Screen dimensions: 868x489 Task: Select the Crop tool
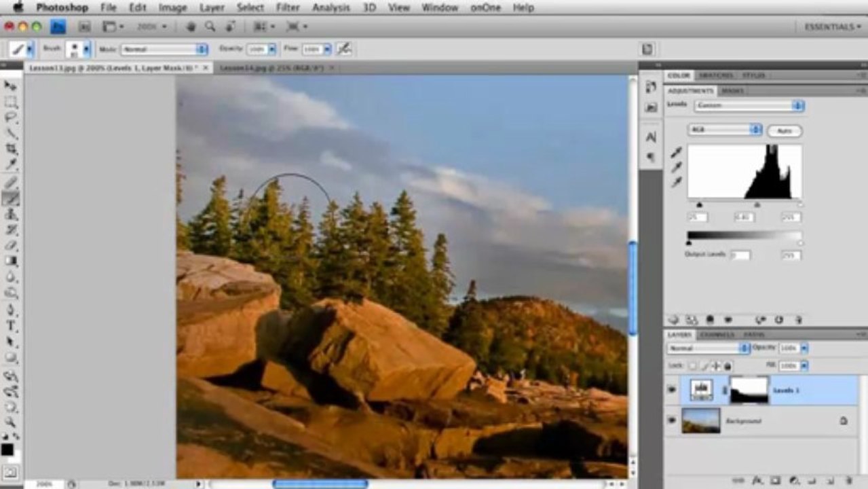tap(10, 149)
